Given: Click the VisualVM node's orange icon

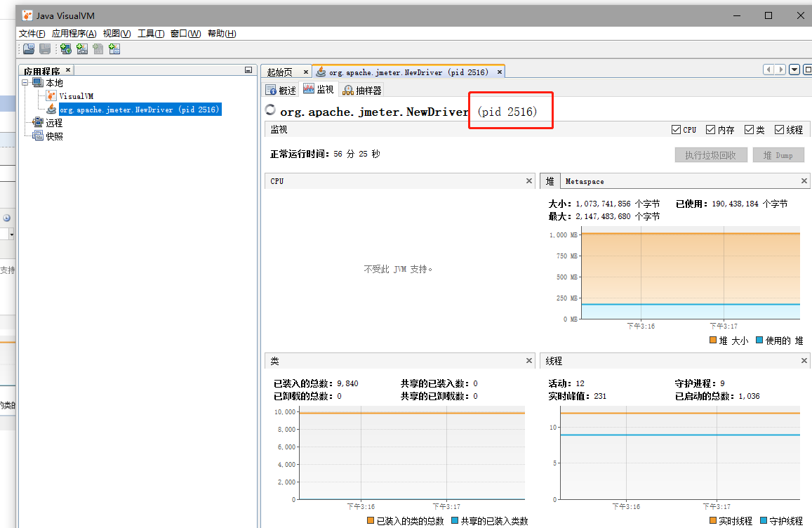Looking at the screenshot, I should point(51,96).
